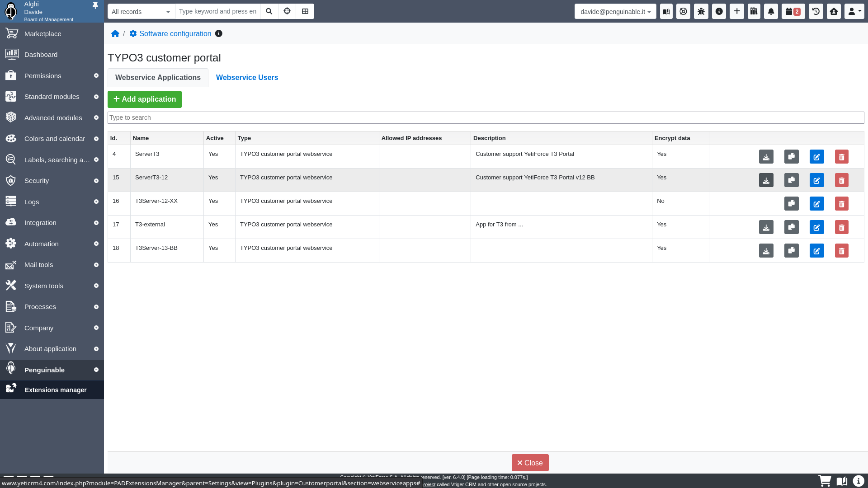868x488 pixels.
Task: Click the quick create plus icon
Action: [736, 11]
